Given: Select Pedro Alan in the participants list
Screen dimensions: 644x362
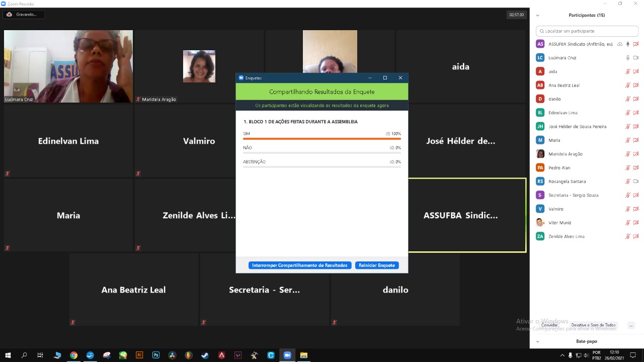Looking at the screenshot, I should point(559,168).
